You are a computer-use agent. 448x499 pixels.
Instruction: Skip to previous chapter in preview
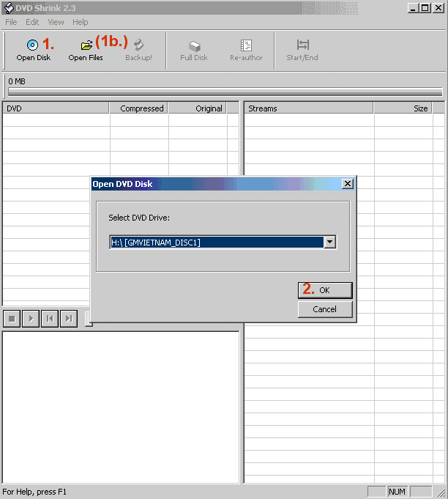50,319
